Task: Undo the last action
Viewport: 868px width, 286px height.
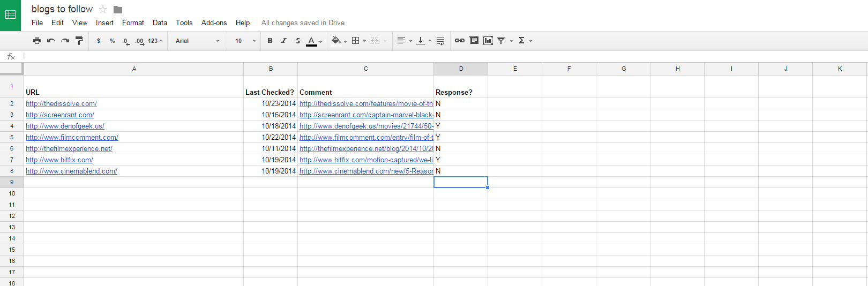Action: tap(51, 41)
